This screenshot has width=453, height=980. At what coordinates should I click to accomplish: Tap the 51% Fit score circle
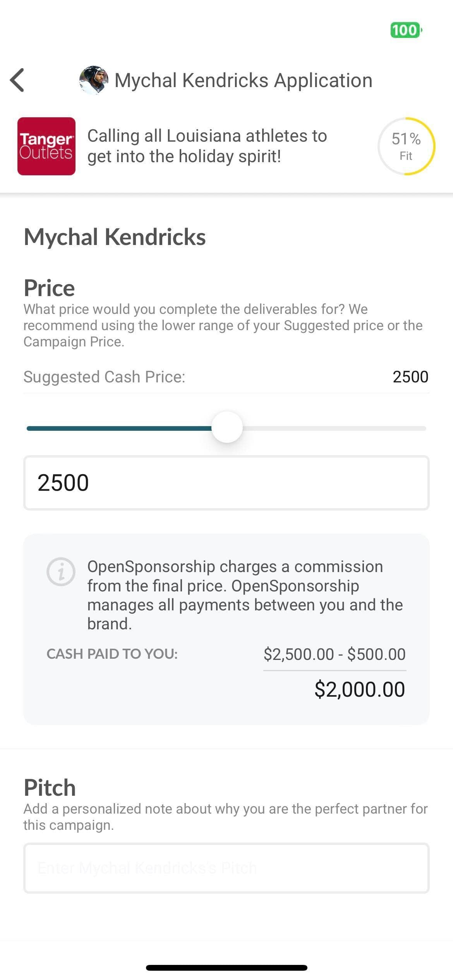(x=406, y=146)
